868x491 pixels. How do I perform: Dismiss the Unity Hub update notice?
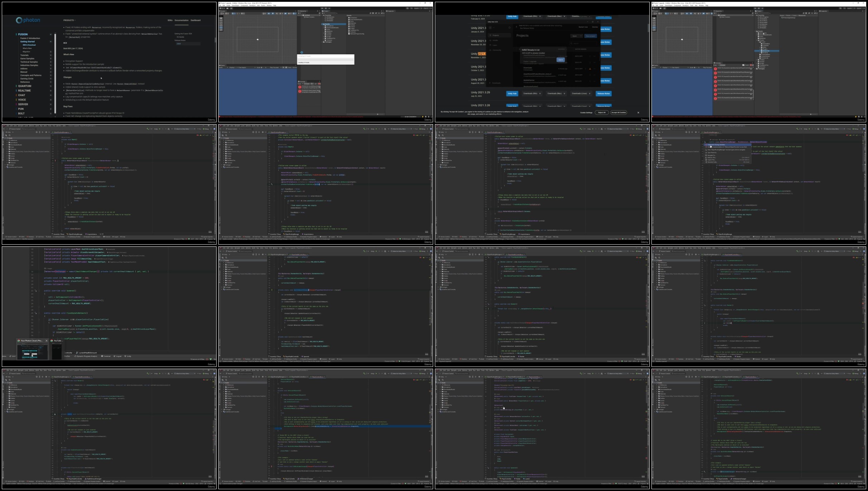click(x=595, y=27)
